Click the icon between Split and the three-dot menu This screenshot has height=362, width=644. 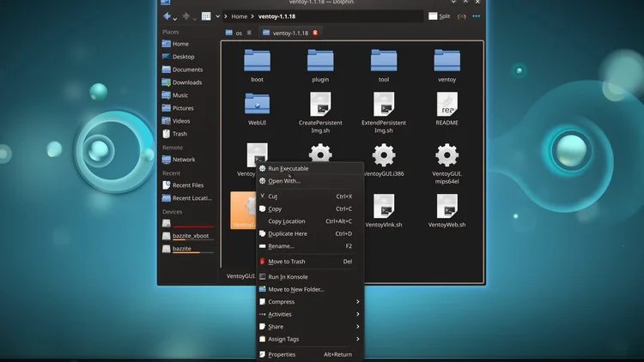click(x=462, y=16)
